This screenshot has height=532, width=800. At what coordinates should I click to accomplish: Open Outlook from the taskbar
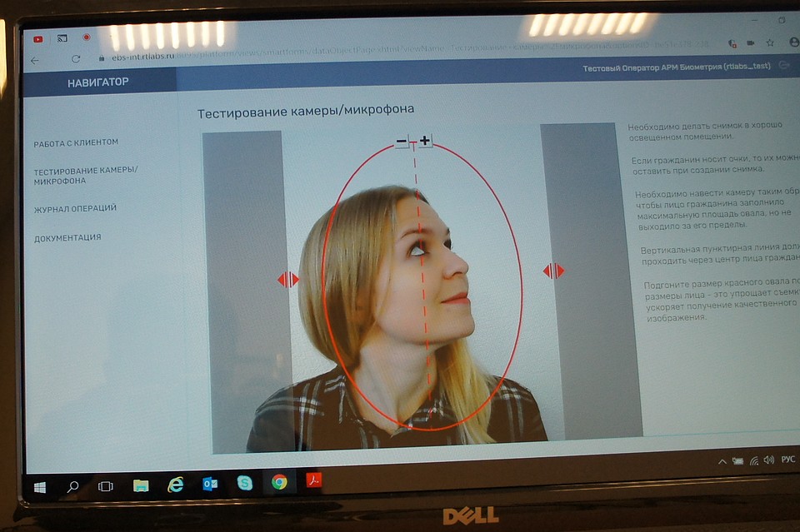(210, 484)
